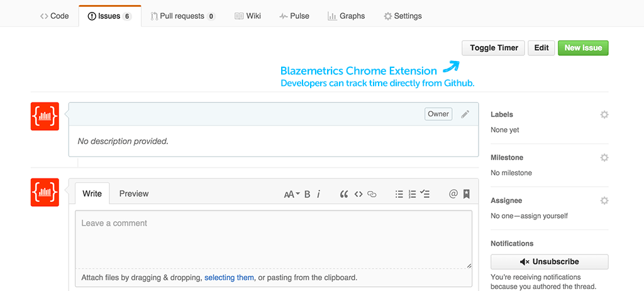This screenshot has width=644, height=291.
Task: Open the Pull requests tab
Action: click(183, 16)
